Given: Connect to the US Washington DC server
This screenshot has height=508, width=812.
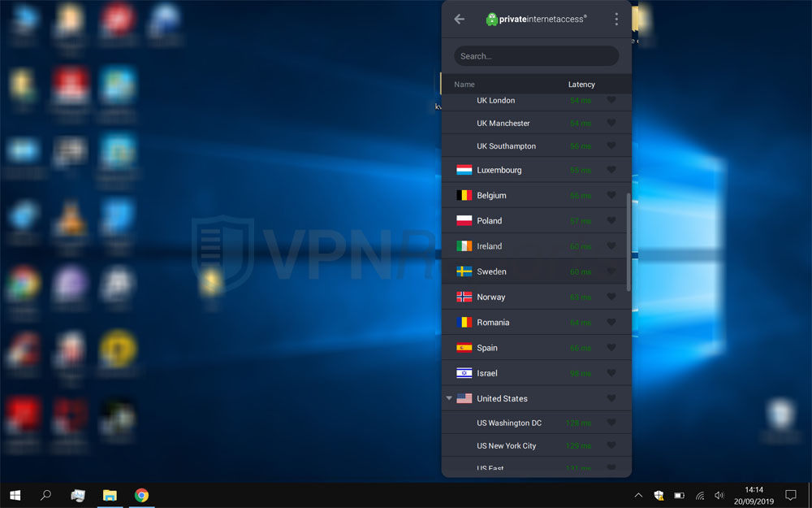Looking at the screenshot, I should [x=509, y=423].
